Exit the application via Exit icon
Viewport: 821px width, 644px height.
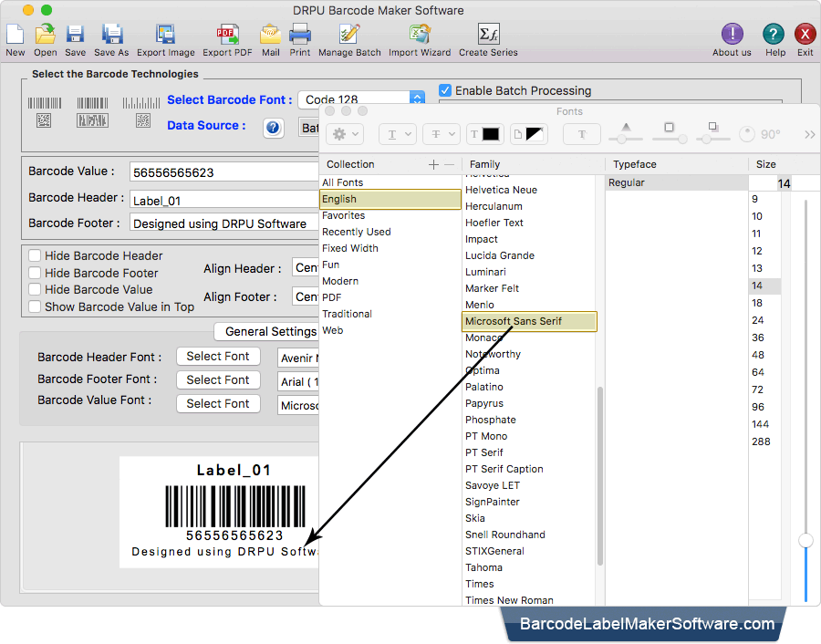805,35
